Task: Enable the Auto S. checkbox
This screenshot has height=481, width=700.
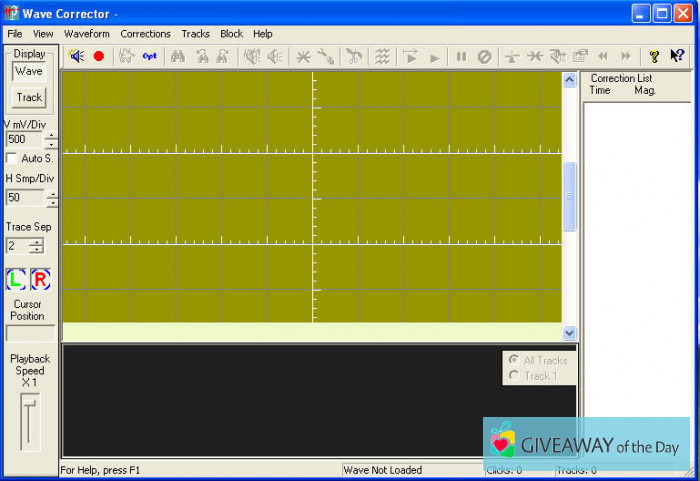Action: click(x=12, y=159)
